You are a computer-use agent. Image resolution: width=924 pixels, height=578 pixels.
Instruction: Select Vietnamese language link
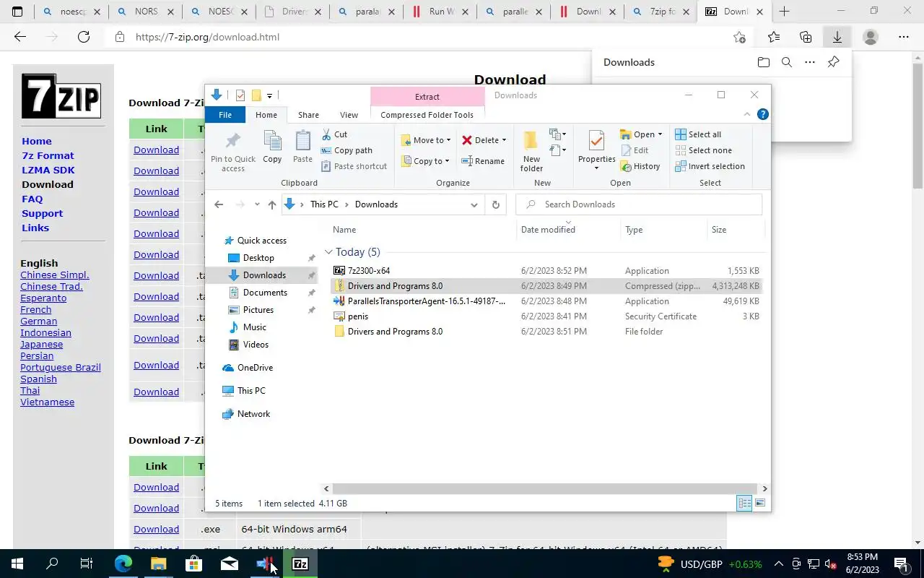coord(47,402)
